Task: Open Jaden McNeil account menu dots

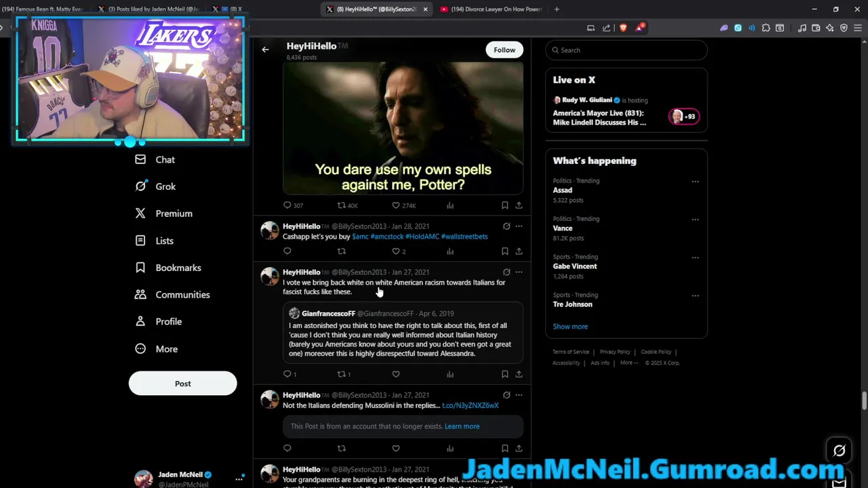Action: pyautogui.click(x=239, y=479)
